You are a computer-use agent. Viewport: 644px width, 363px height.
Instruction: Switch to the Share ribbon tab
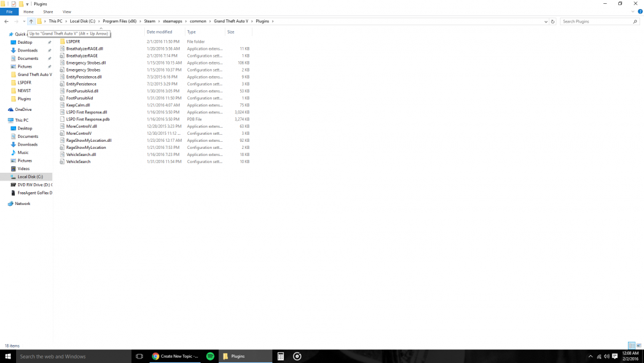pyautogui.click(x=48, y=12)
